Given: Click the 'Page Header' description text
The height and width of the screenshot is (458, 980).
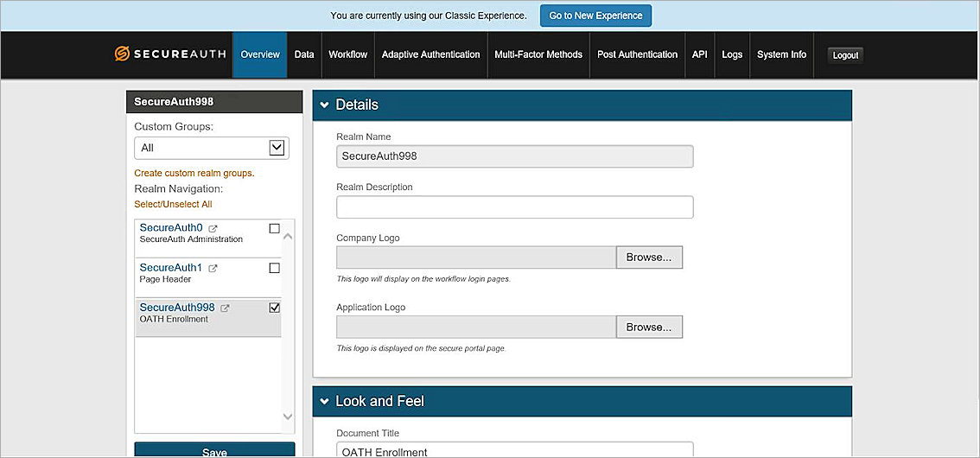Looking at the screenshot, I should coord(165,279).
